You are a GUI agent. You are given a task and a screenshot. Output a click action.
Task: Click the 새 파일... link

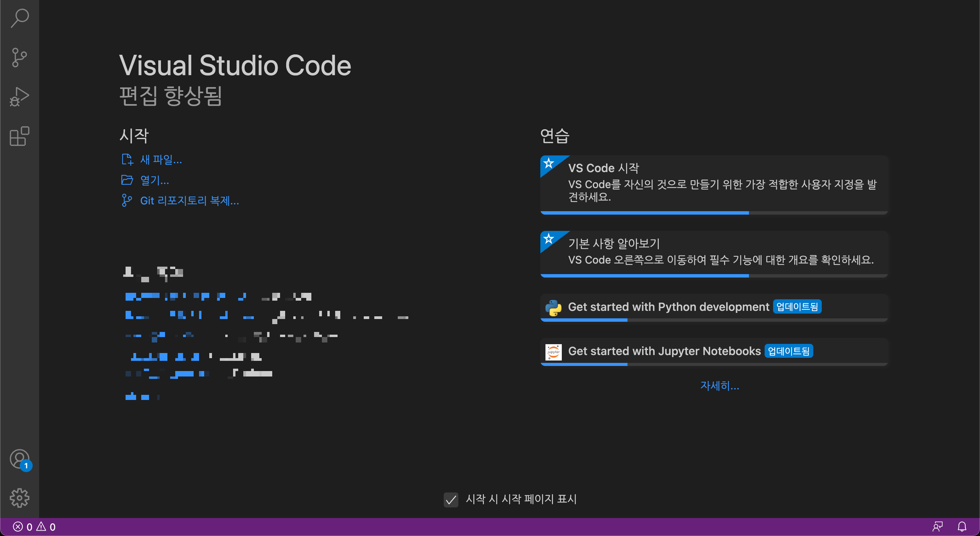click(161, 160)
